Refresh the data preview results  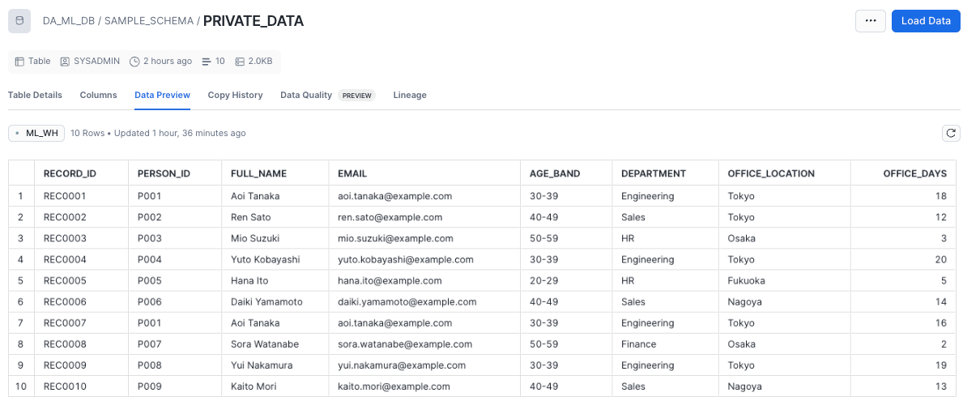tap(951, 133)
